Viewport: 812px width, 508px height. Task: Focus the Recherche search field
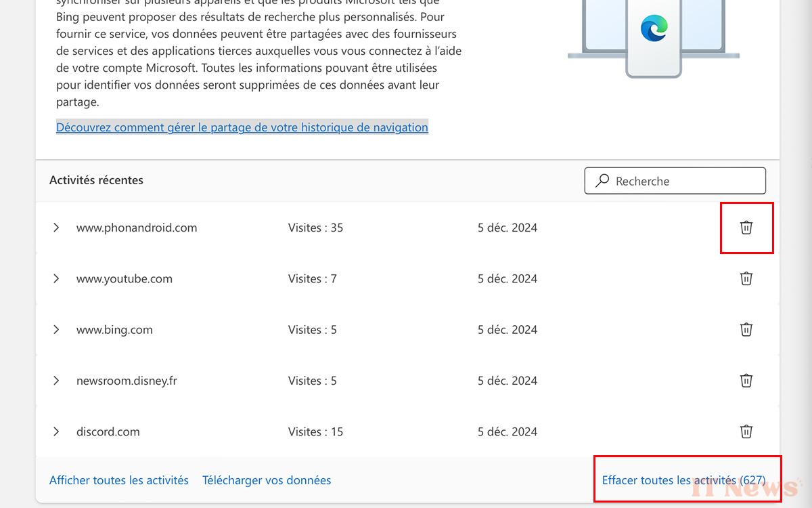(683, 181)
